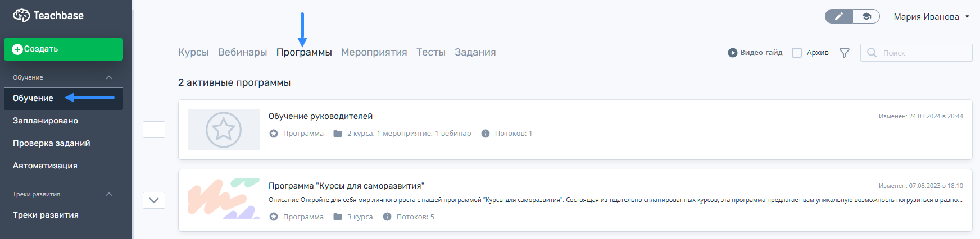Click the Поиск search field
This screenshot has width=980, height=239.
point(916,53)
